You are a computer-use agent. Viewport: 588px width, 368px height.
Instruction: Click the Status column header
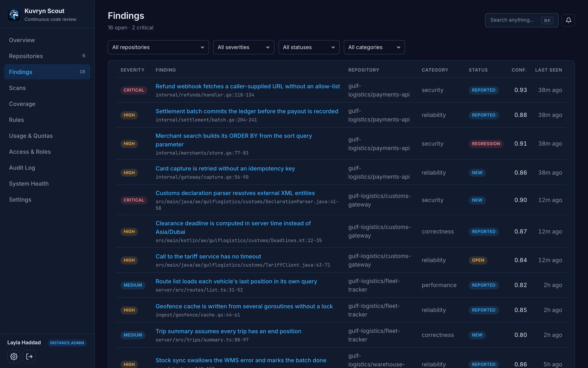pyautogui.click(x=478, y=70)
